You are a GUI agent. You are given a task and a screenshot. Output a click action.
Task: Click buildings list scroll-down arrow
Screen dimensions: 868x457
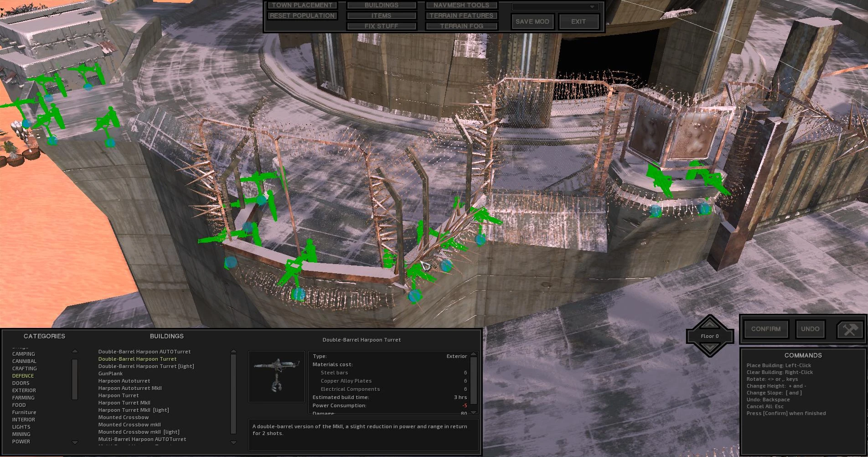tap(233, 442)
